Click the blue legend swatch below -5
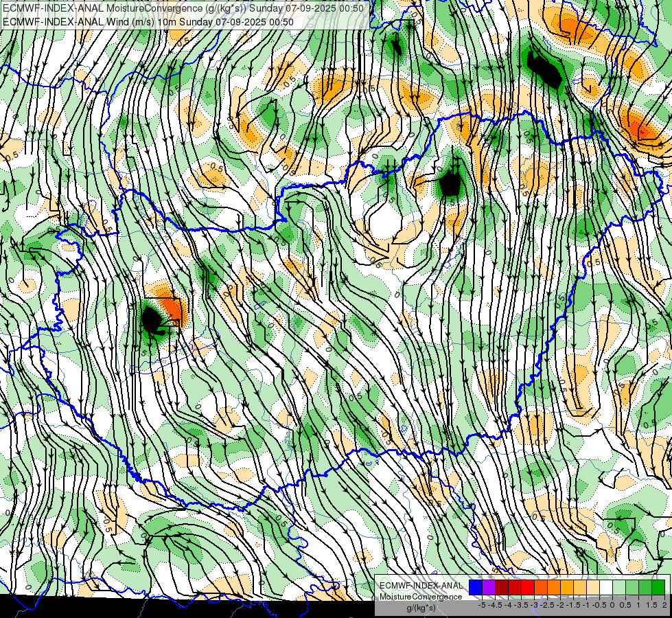Image resolution: width=672 pixels, height=618 pixels. point(476,588)
